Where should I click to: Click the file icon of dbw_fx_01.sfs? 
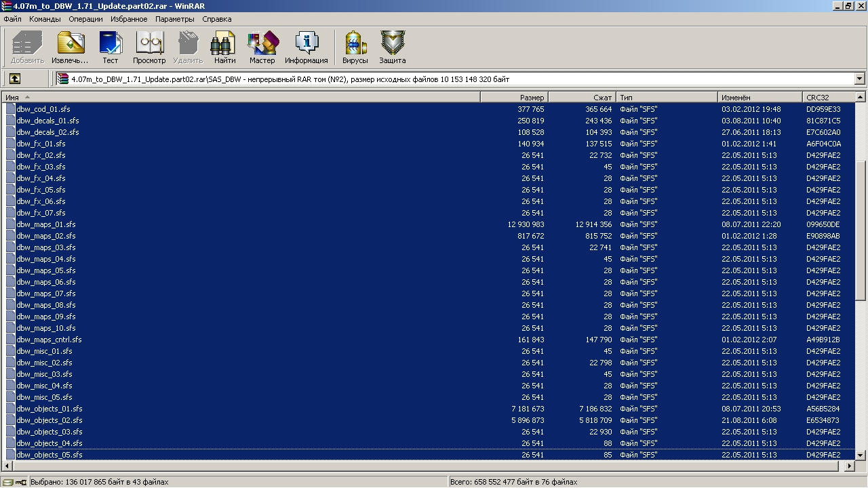[x=11, y=144]
